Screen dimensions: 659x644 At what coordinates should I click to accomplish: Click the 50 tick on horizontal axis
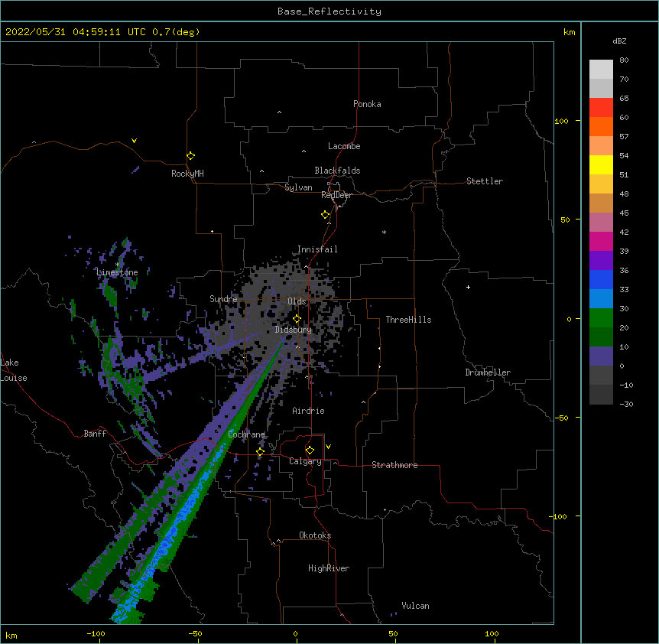coord(393,634)
